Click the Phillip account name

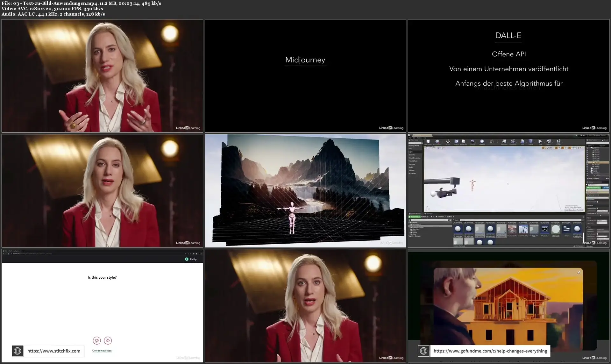tap(193, 259)
